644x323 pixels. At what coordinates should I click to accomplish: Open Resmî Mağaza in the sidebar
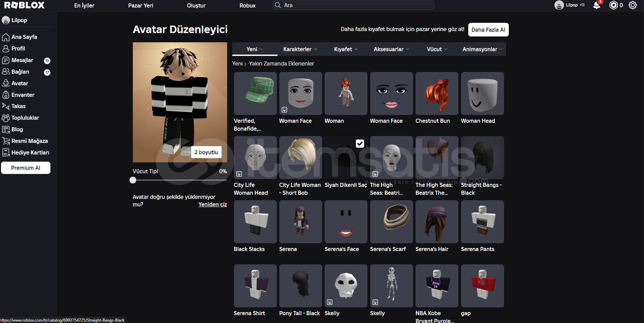coord(29,141)
